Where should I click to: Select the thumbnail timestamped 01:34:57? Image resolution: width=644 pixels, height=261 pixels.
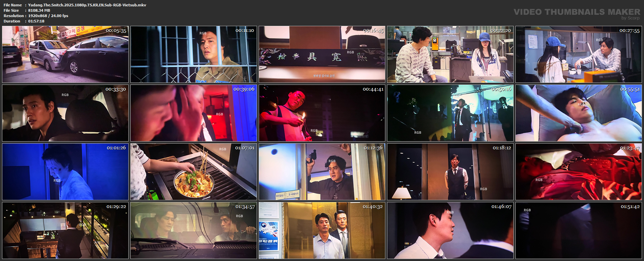coord(194,230)
